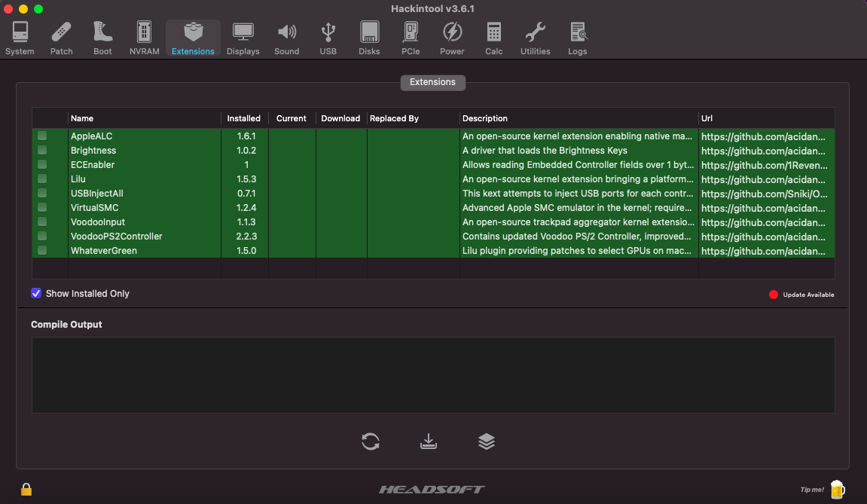Switch to the NVRAM section
867x504 pixels.
pos(144,38)
